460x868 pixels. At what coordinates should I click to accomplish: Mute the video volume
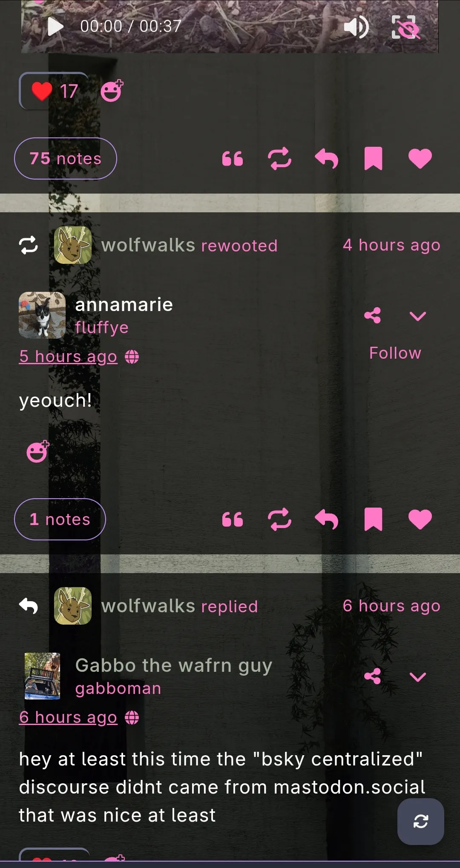coord(356,27)
